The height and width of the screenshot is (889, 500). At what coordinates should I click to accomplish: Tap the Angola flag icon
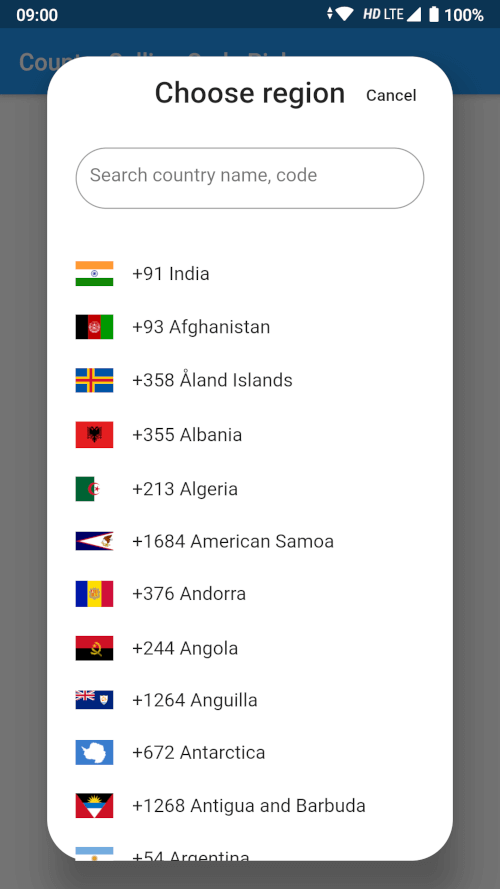point(94,648)
